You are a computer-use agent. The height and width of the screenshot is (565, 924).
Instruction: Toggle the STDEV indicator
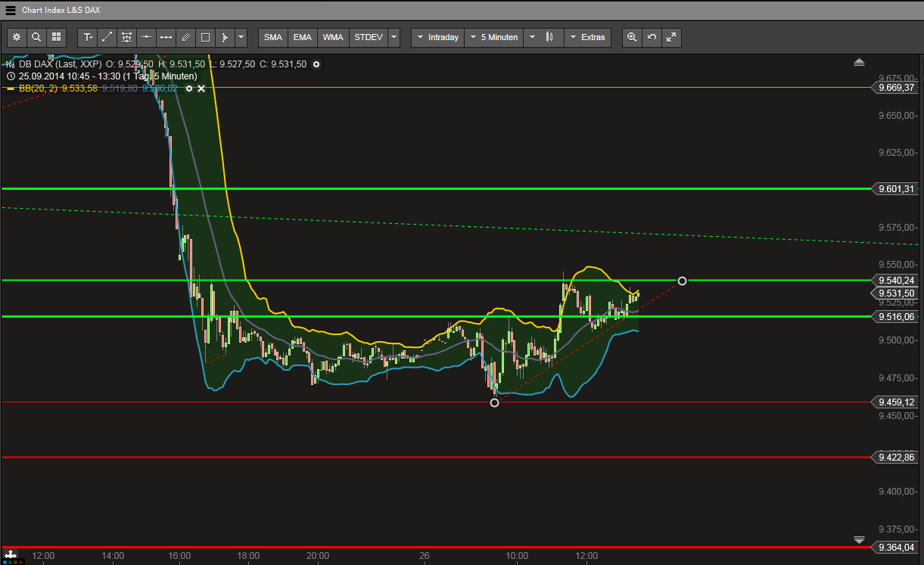pos(368,36)
